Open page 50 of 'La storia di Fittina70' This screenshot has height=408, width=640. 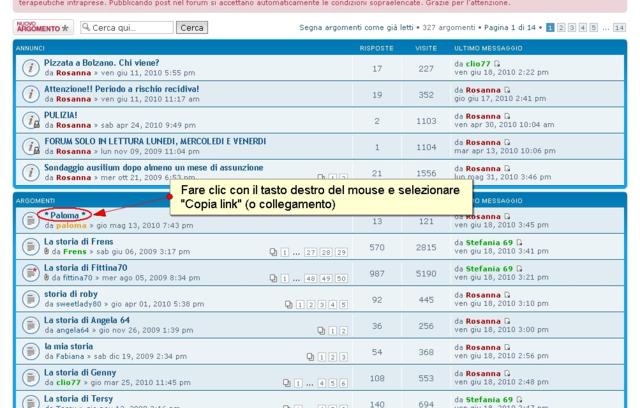click(341, 279)
